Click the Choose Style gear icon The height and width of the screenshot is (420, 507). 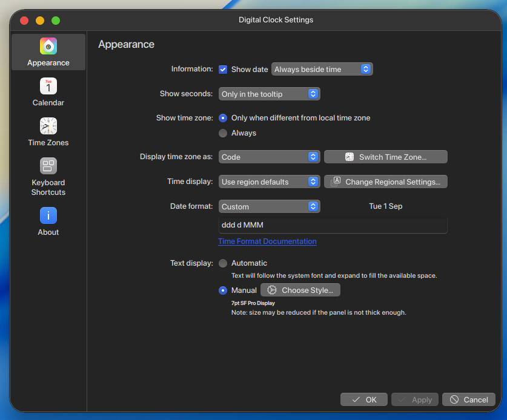tap(272, 290)
